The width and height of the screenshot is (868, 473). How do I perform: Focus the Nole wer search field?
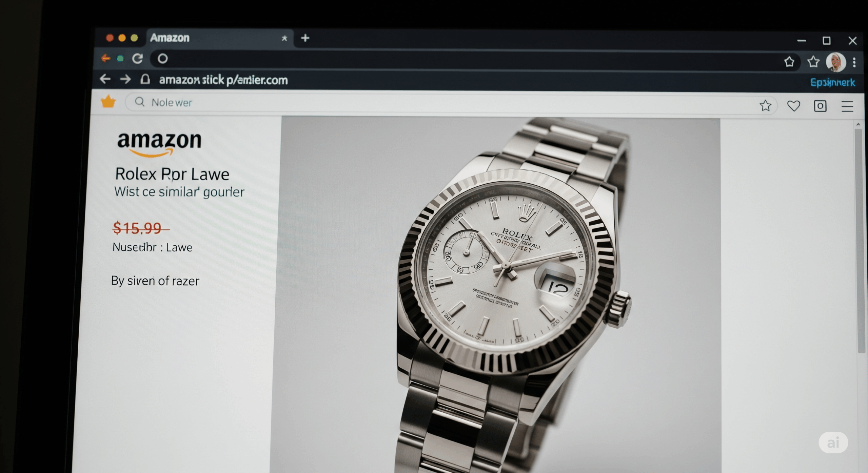click(x=451, y=103)
